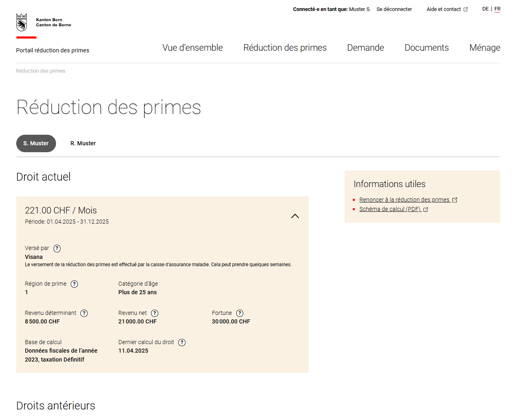
Task: Open the Vue d'ensemble menu item
Action: [x=192, y=48]
